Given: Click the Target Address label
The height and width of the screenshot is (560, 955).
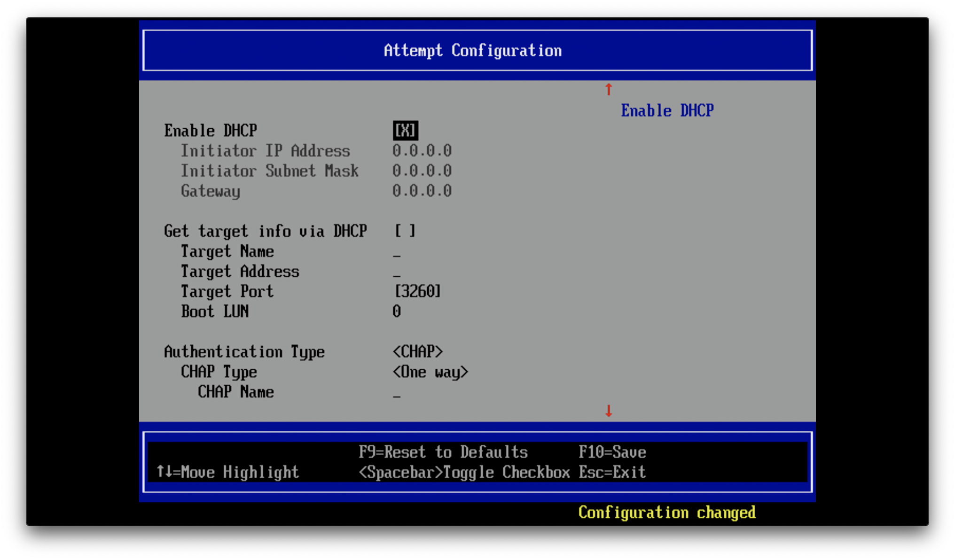Looking at the screenshot, I should 240,272.
